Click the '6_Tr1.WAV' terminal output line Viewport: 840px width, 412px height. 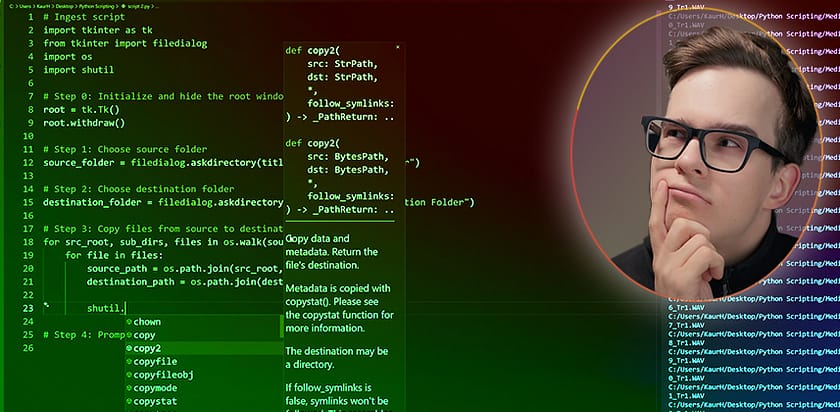(x=684, y=308)
